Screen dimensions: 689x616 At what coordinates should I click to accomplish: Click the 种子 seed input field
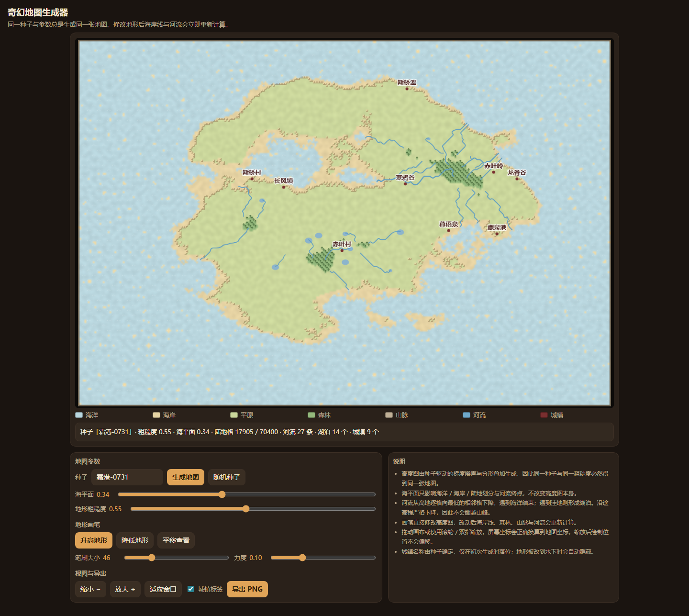[127, 477]
